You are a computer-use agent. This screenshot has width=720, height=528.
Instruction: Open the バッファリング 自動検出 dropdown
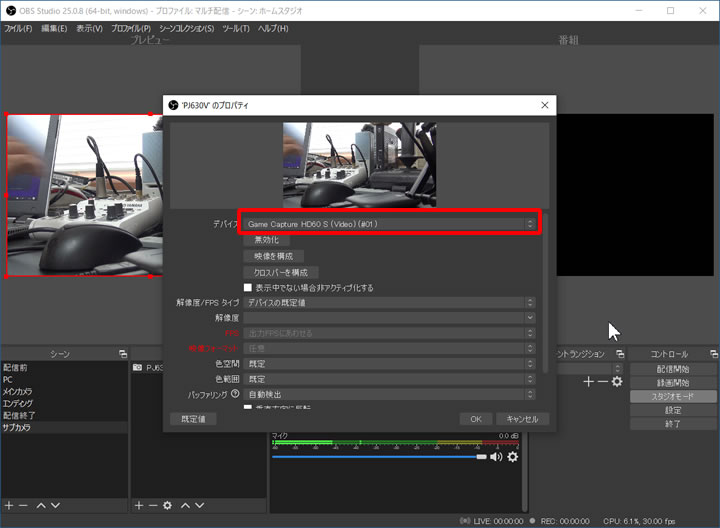coord(389,394)
